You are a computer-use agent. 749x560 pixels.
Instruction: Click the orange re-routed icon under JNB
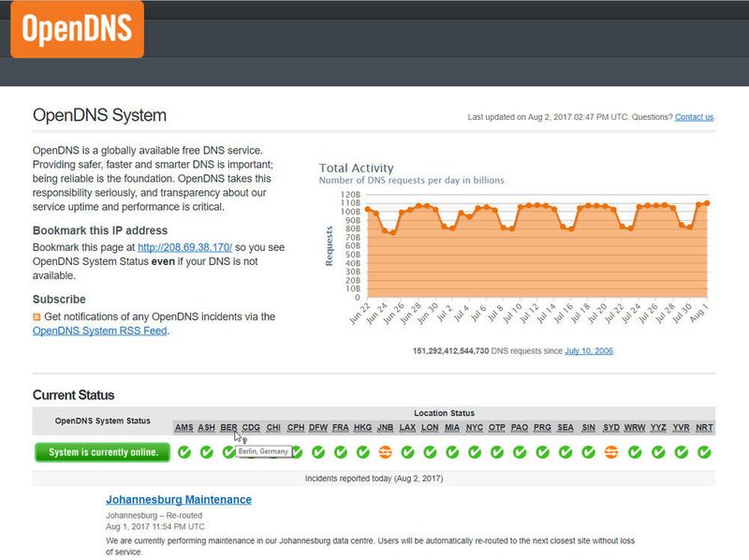(x=385, y=452)
